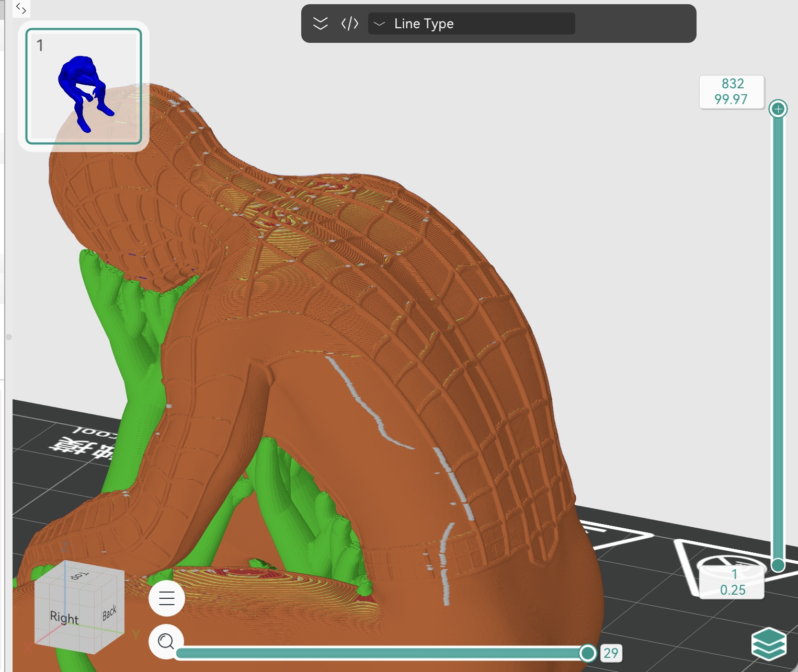
Task: Click the G-code view icon in the legend bar
Action: (x=350, y=24)
